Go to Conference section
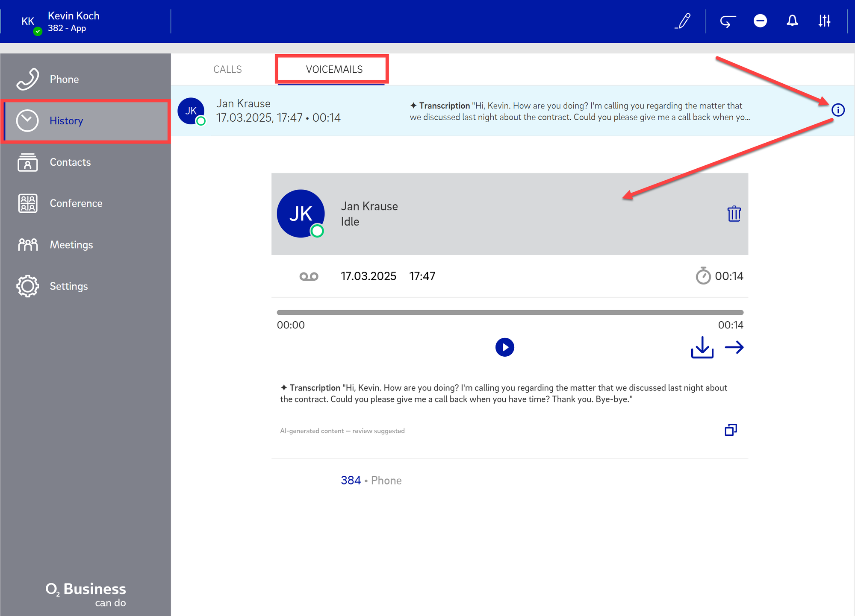855x616 pixels. click(76, 203)
